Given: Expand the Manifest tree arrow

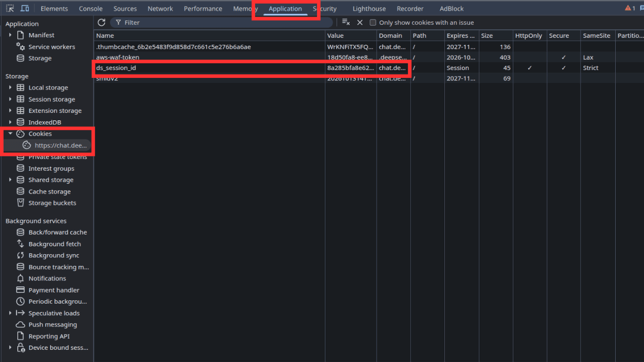Looking at the screenshot, I should (x=10, y=35).
